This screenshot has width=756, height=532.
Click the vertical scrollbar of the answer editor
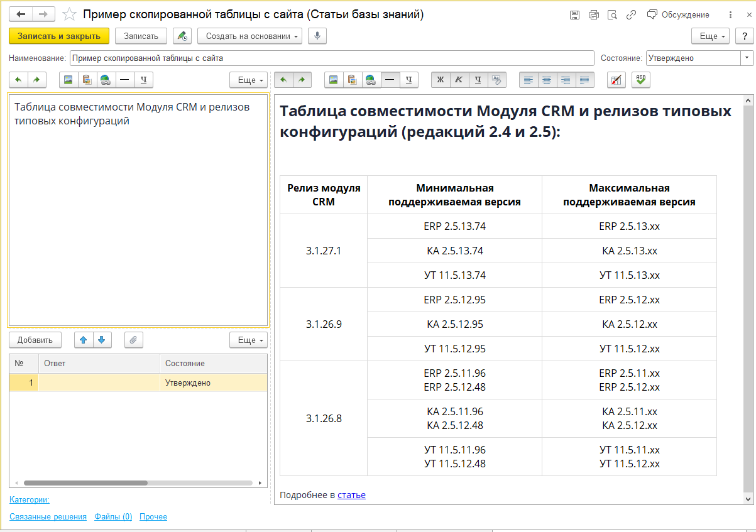click(x=748, y=299)
